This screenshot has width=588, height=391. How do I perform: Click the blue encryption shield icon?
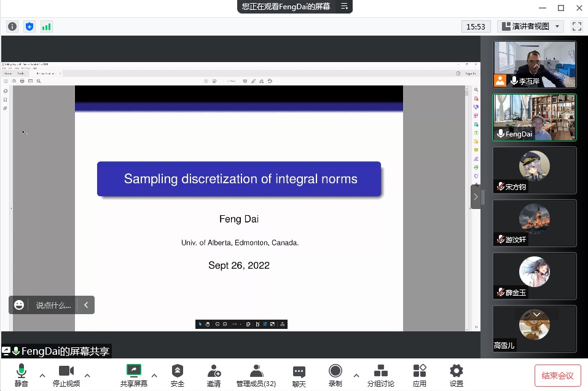coord(29,26)
